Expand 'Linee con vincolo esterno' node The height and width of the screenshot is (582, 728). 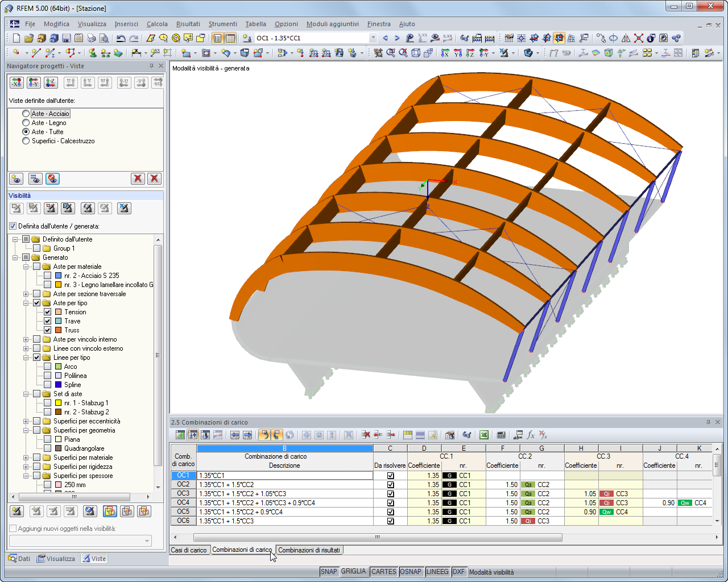pos(26,348)
